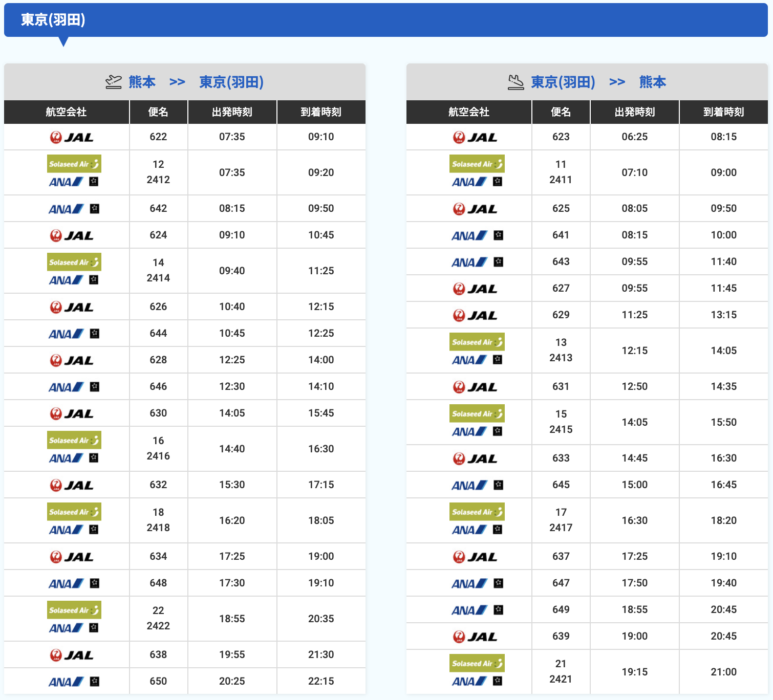Viewport: 773px width, 700px height.
Task: Click the ANA logo under Solaseed flight 22
Action: (74, 628)
